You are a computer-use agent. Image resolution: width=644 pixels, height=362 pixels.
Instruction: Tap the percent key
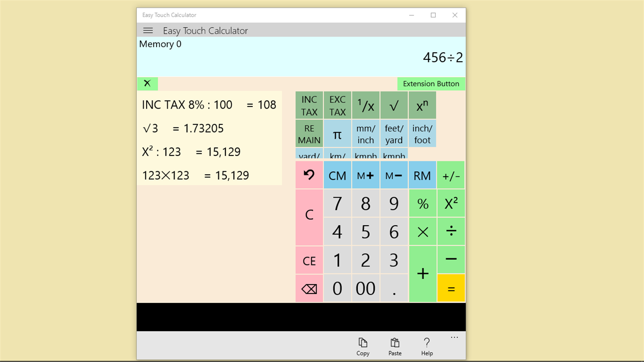pos(423,203)
